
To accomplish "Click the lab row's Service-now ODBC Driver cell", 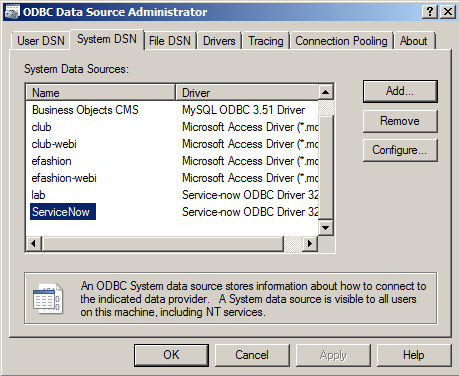I will [x=250, y=195].
